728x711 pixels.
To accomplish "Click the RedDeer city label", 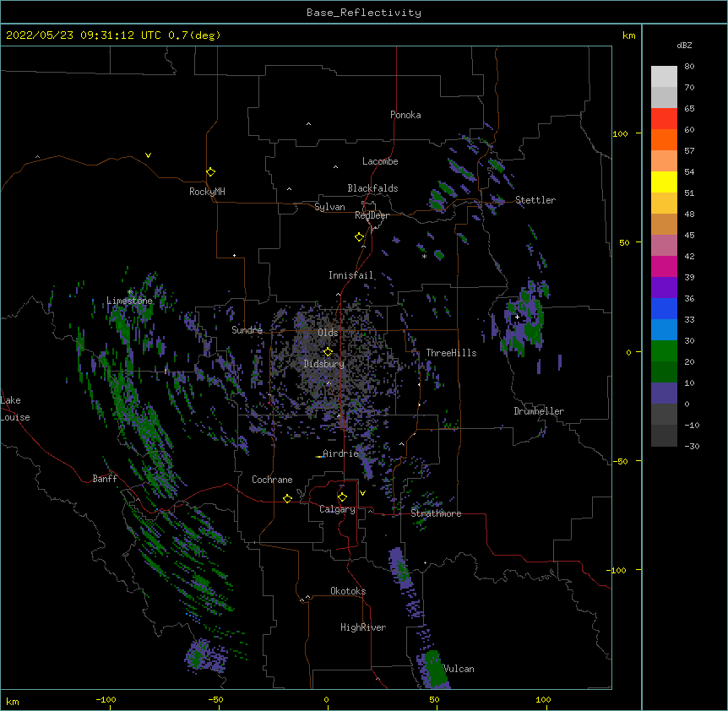I will (372, 215).
